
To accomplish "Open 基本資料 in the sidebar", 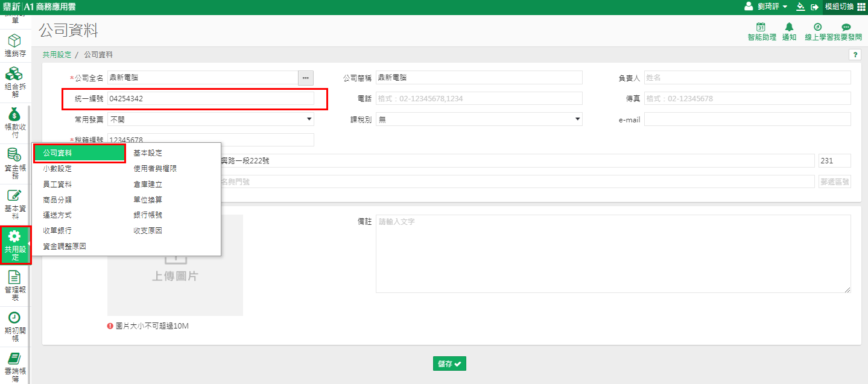I will [x=15, y=204].
